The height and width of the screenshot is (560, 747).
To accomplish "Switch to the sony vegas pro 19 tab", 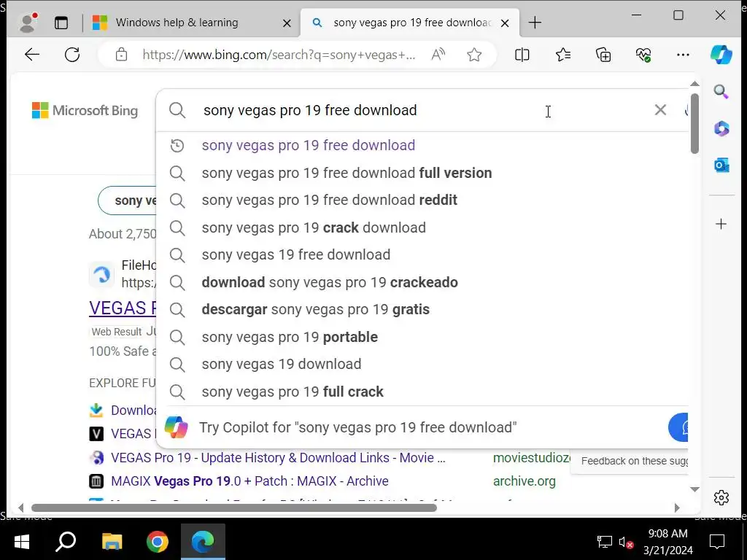I will click(411, 23).
